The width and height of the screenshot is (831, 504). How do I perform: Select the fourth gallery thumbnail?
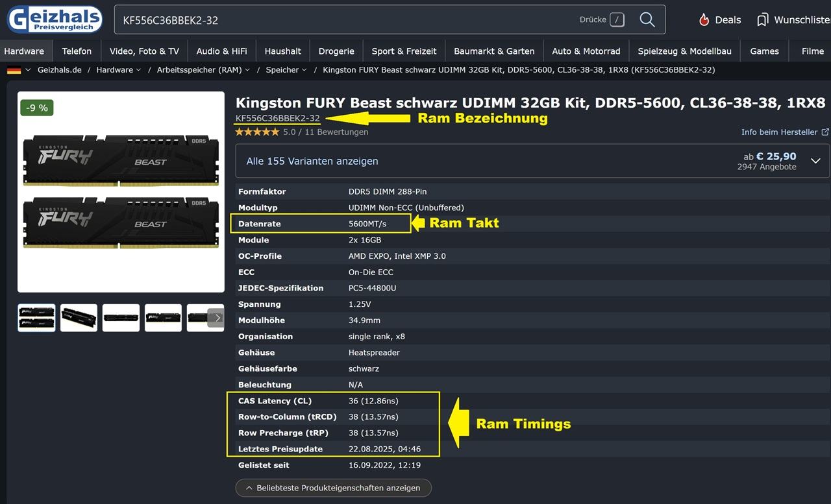pos(163,318)
